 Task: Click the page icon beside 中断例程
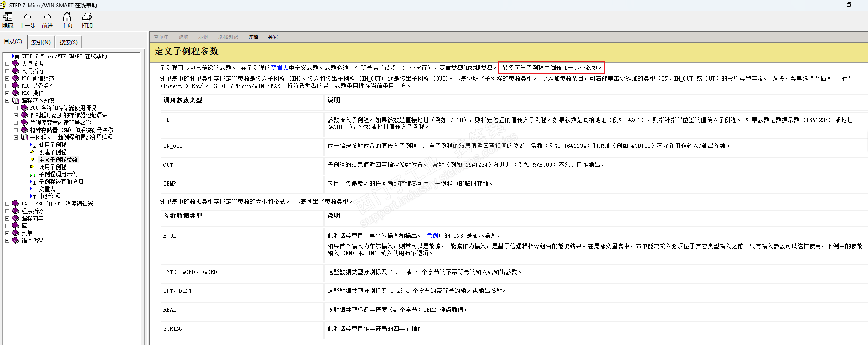(x=33, y=197)
